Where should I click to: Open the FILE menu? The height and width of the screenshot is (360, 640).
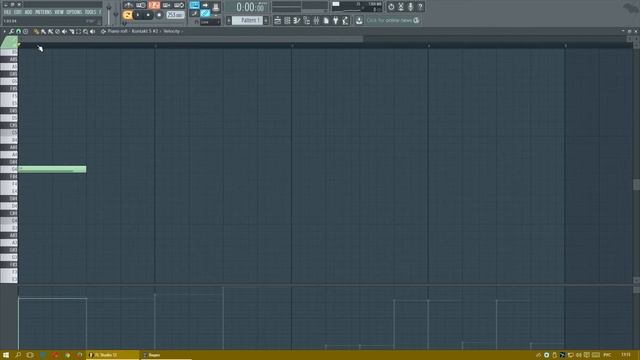[x=7, y=13]
